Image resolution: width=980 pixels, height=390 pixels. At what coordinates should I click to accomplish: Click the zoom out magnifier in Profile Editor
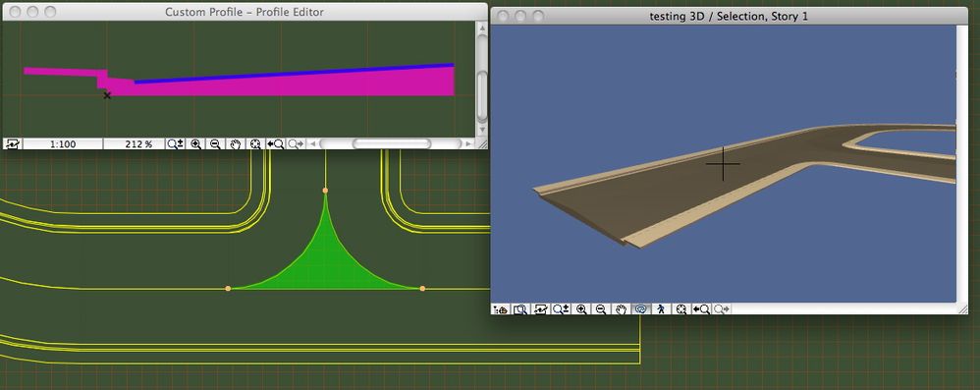tap(215, 143)
